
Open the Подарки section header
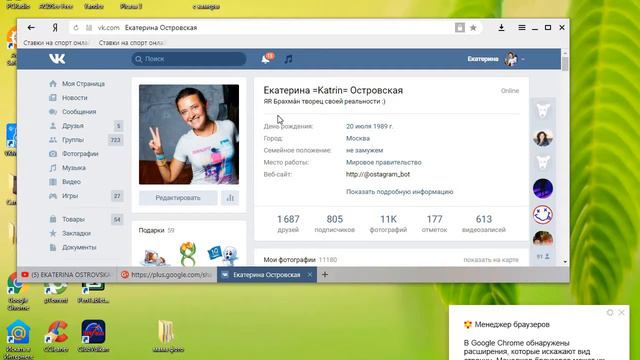[x=156, y=231]
